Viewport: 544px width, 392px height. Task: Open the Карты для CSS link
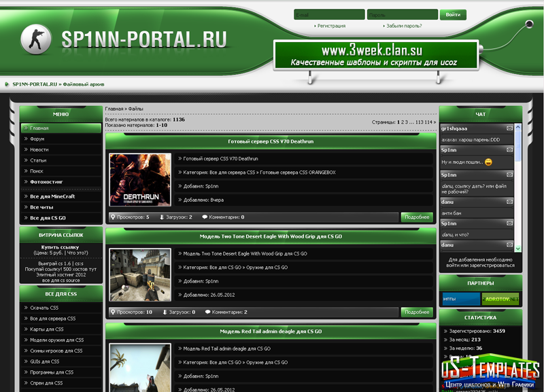point(61,329)
